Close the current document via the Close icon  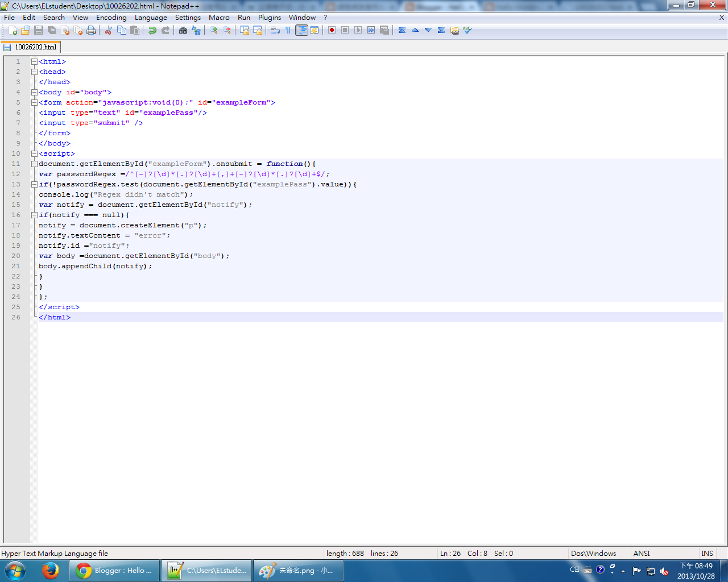pos(65,30)
